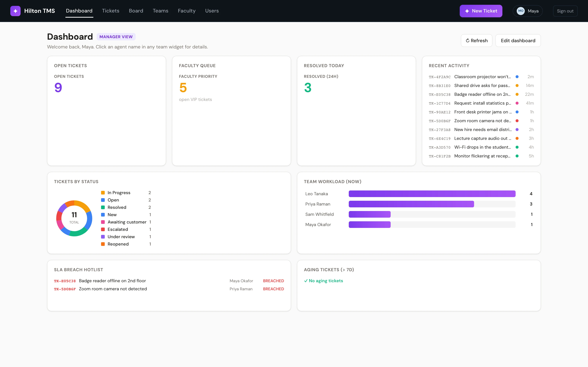
Task: Click the green status dot for TK-A3D570
Action: [517, 147]
